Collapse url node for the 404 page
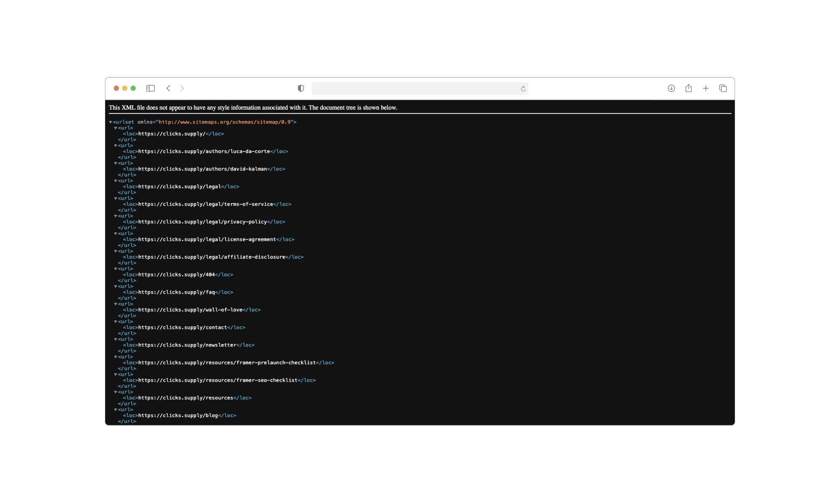 tap(115, 269)
